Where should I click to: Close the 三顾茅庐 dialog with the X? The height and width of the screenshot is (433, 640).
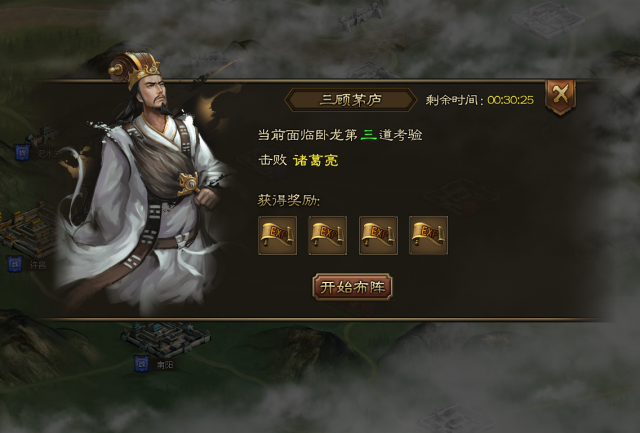click(560, 96)
